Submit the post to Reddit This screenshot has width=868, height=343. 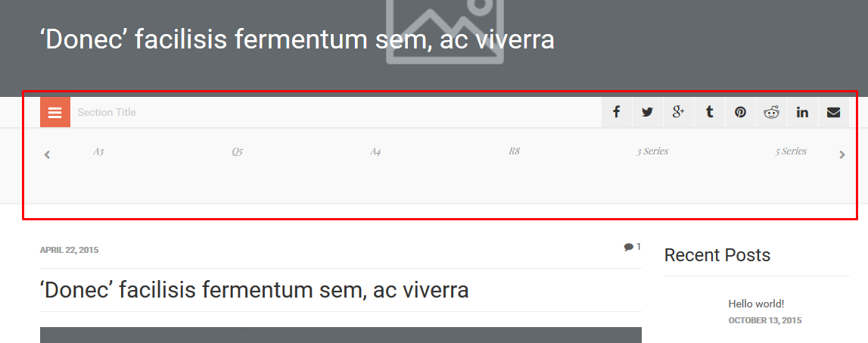click(x=771, y=112)
